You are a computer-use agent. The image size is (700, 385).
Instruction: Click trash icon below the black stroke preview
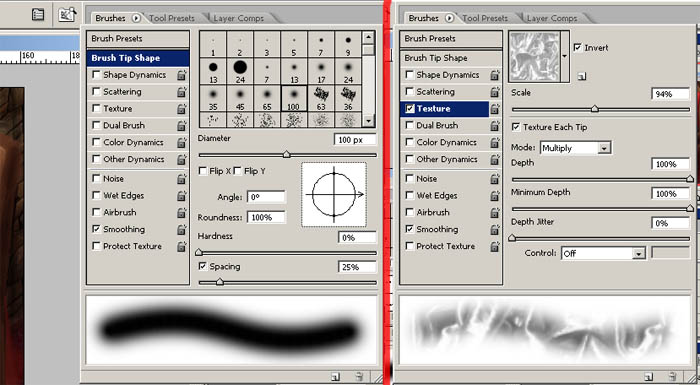[x=359, y=377]
